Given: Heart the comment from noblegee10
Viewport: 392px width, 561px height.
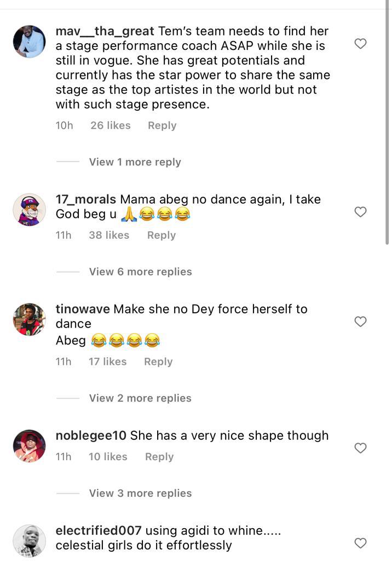Looking at the screenshot, I should [x=360, y=448].
